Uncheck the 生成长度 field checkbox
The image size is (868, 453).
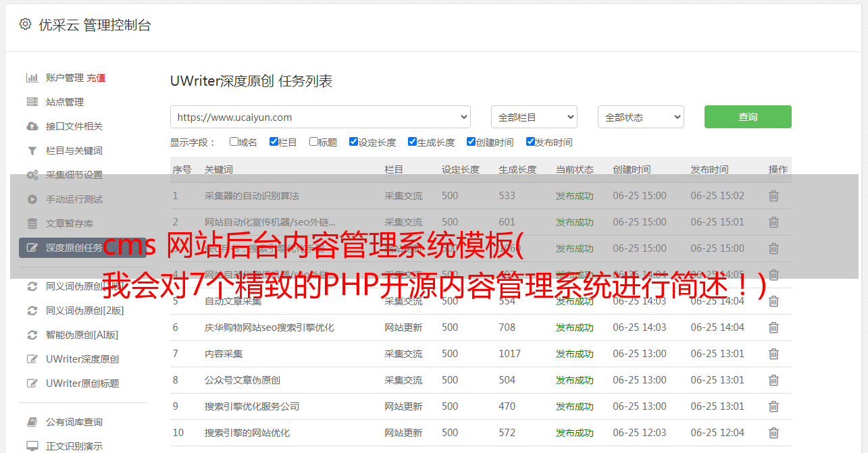click(412, 142)
